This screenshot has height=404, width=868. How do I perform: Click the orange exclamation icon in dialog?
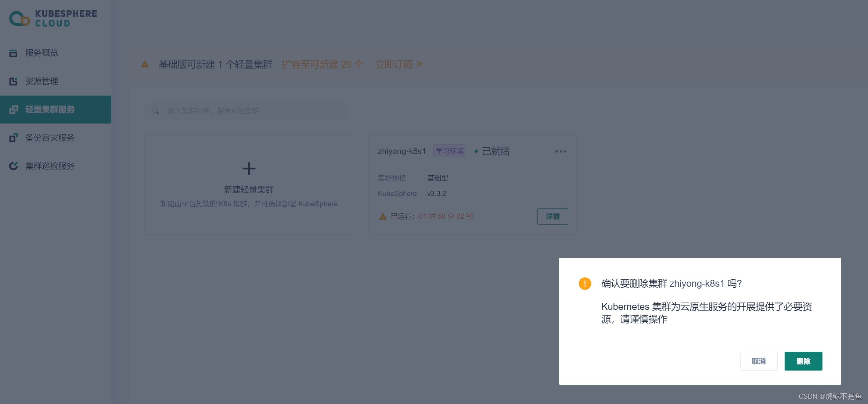coord(585,283)
